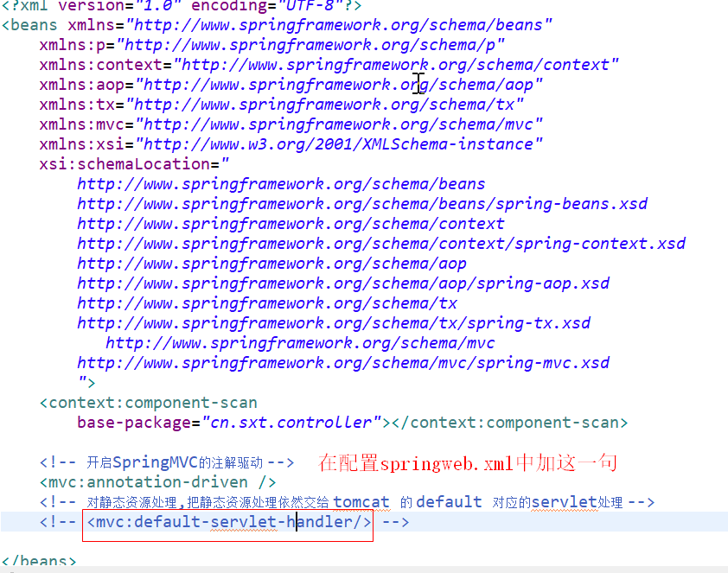This screenshot has height=573, width=728.
Task: Click the spring-aop.xsd URL line
Action: [343, 283]
